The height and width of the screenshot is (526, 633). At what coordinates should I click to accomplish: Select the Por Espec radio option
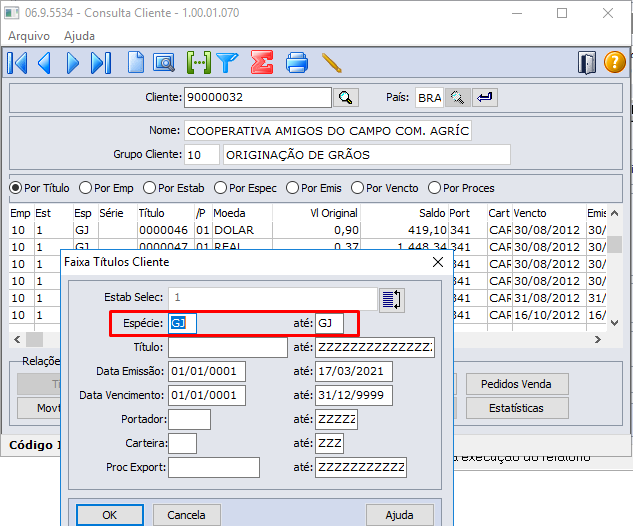pos(245,188)
